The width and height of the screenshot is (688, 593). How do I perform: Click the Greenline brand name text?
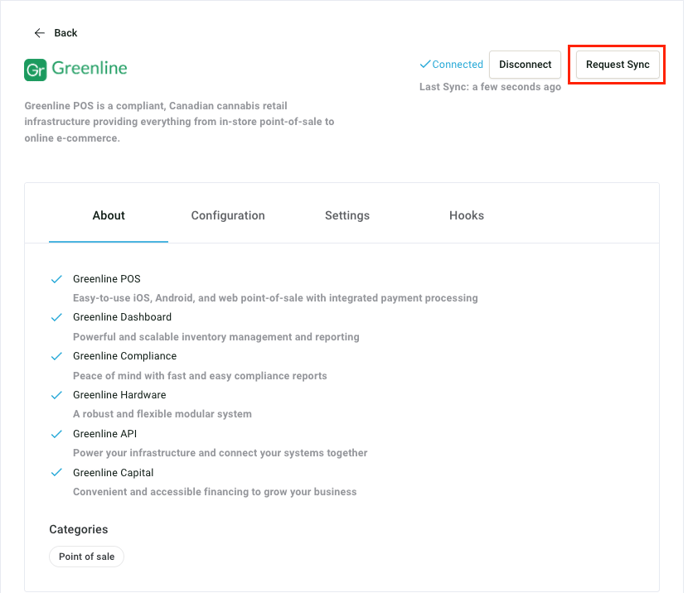(x=89, y=69)
